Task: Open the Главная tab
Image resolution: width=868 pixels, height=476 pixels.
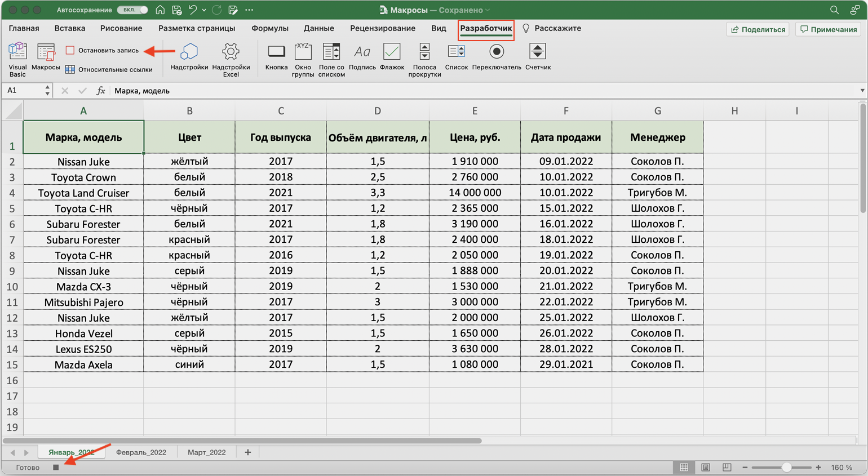Action: (x=24, y=28)
